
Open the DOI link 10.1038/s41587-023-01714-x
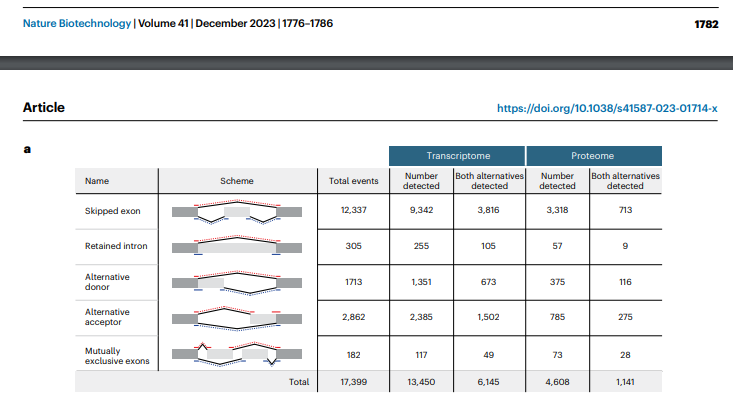tap(607, 108)
